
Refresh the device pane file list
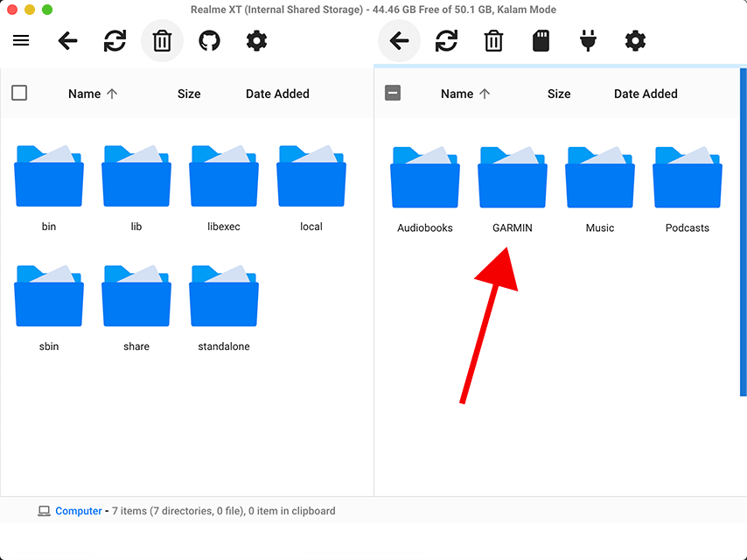[446, 40]
